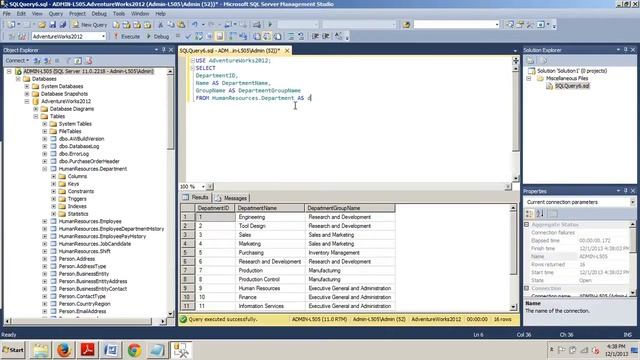
Task: Open the Query menu
Action: (x=56, y=13)
